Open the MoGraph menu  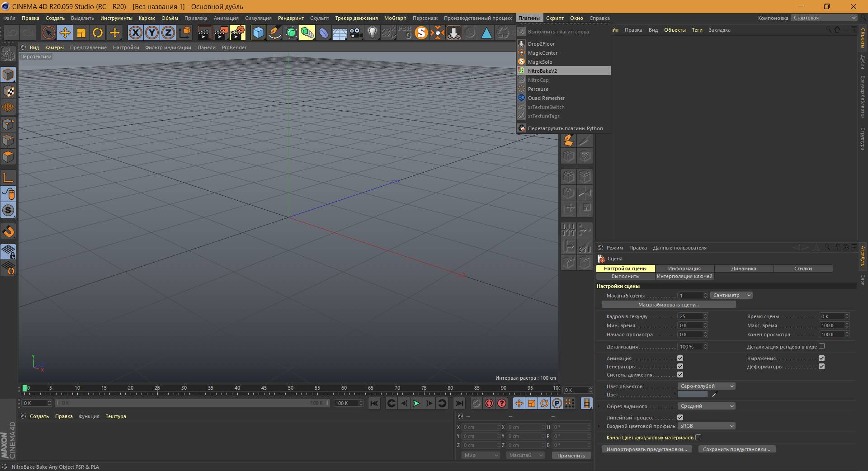click(x=395, y=18)
